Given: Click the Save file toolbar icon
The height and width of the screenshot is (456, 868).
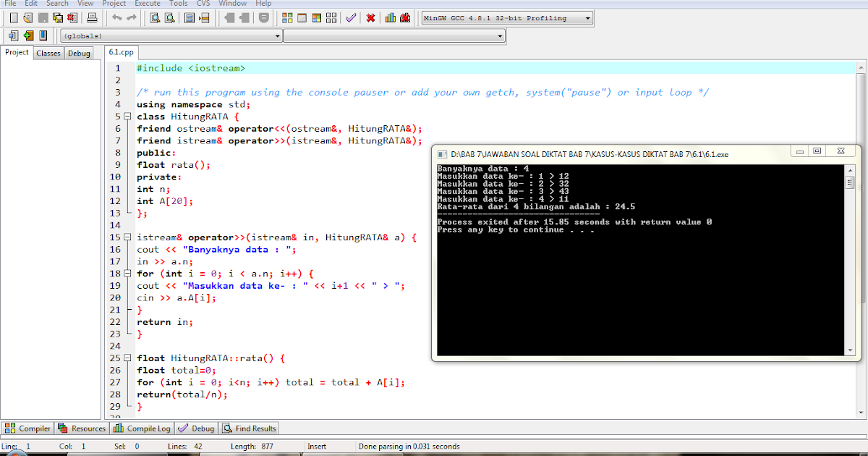Looking at the screenshot, I should [43, 18].
